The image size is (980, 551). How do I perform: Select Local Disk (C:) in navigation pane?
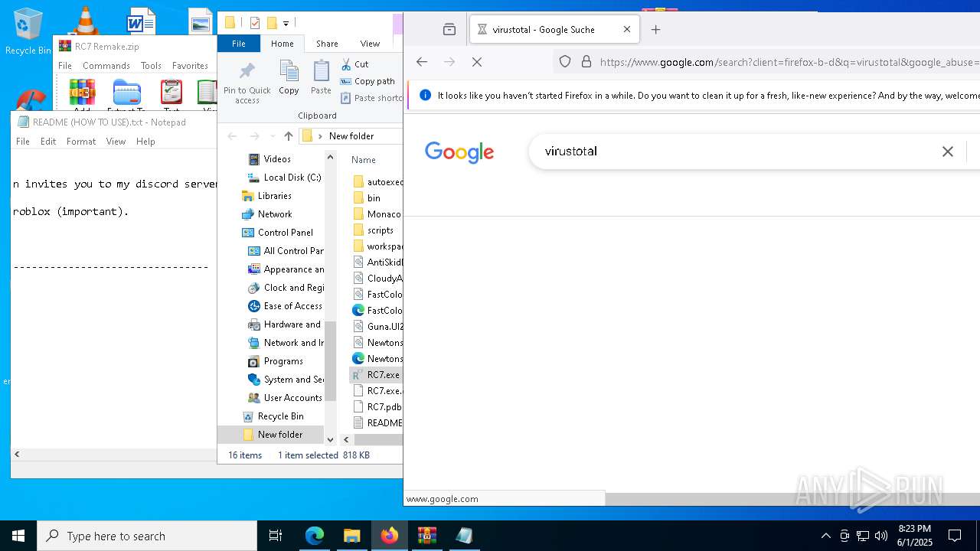(x=292, y=178)
